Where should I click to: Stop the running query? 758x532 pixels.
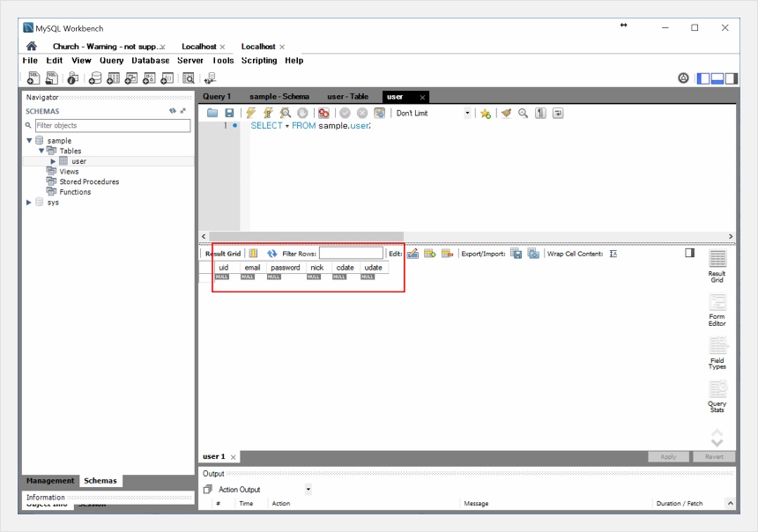[302, 113]
